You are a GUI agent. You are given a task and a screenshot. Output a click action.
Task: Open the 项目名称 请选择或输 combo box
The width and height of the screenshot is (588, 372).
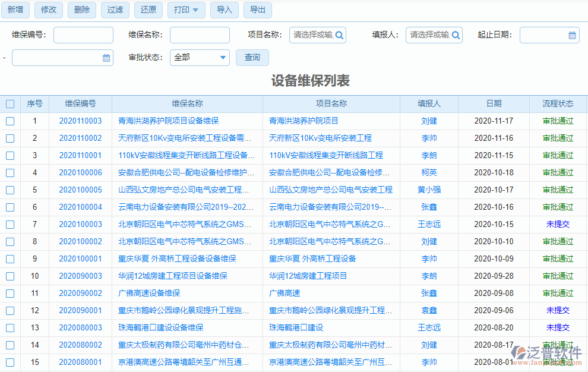click(312, 36)
